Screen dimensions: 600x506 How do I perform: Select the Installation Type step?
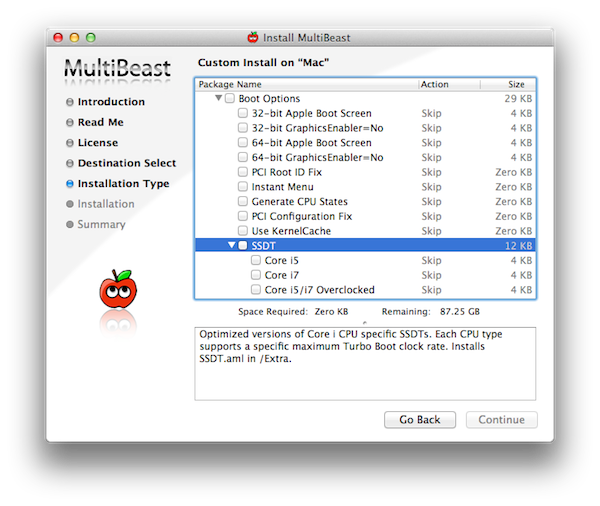click(123, 184)
